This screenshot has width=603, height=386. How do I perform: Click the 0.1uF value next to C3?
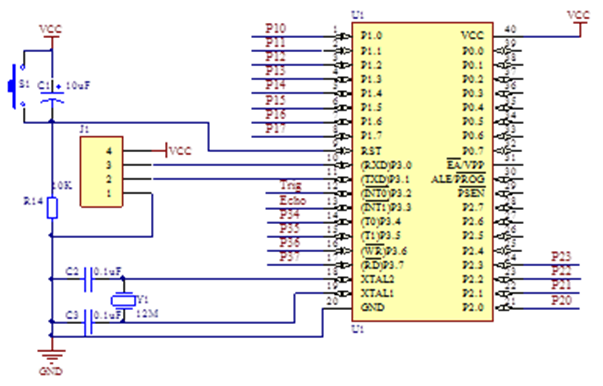(108, 315)
